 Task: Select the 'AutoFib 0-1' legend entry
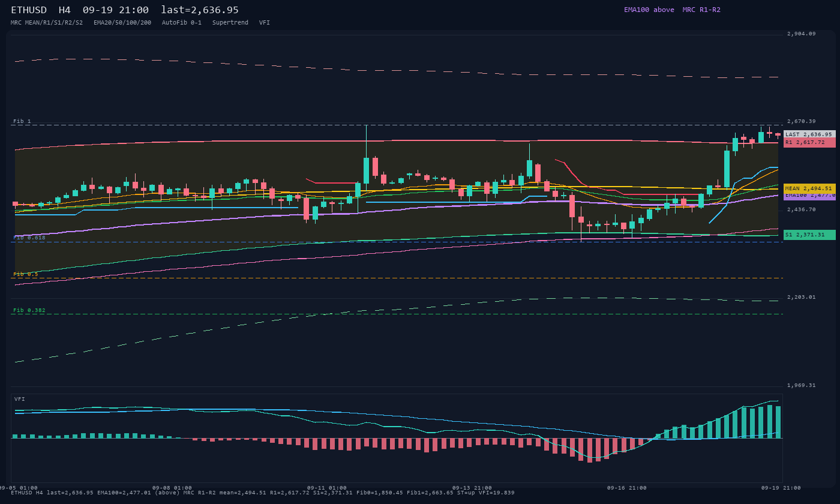[182, 22]
